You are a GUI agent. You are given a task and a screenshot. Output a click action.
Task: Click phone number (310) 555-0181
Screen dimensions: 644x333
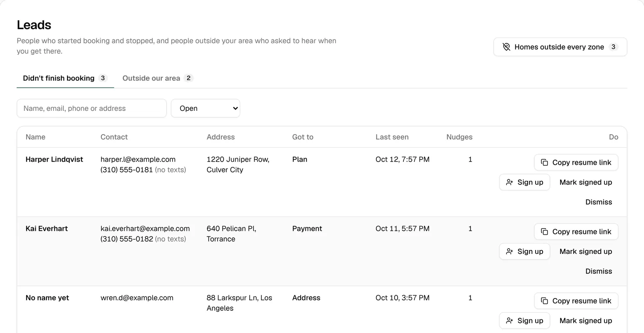(x=127, y=170)
